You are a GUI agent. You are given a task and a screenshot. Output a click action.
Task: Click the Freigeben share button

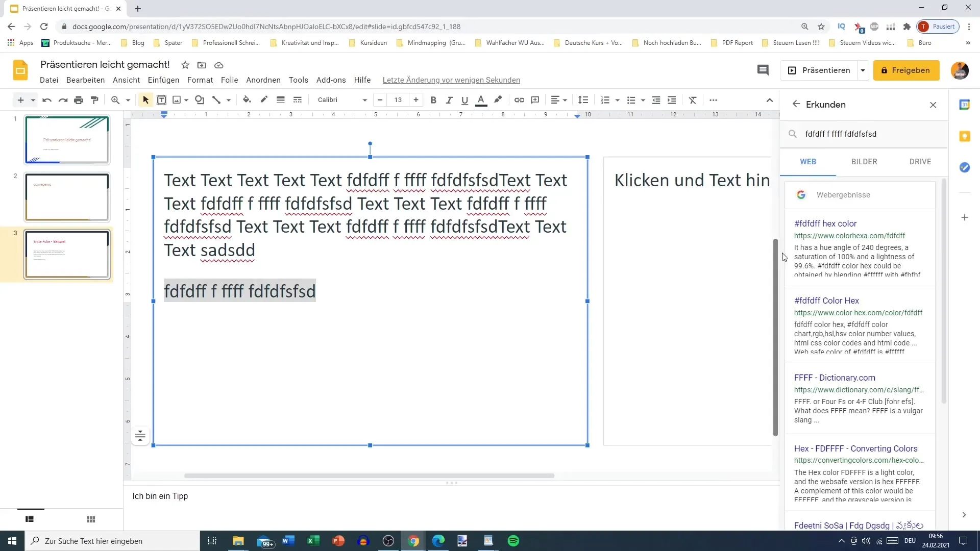click(906, 70)
